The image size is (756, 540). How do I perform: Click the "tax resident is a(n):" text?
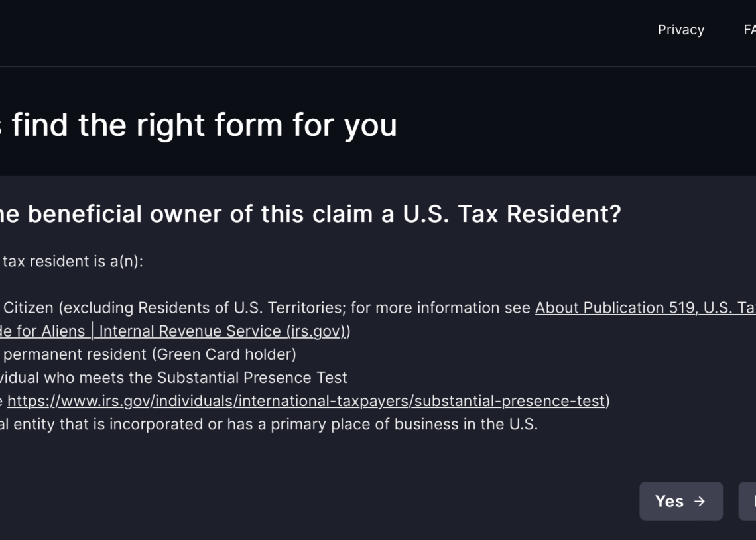[x=72, y=261]
